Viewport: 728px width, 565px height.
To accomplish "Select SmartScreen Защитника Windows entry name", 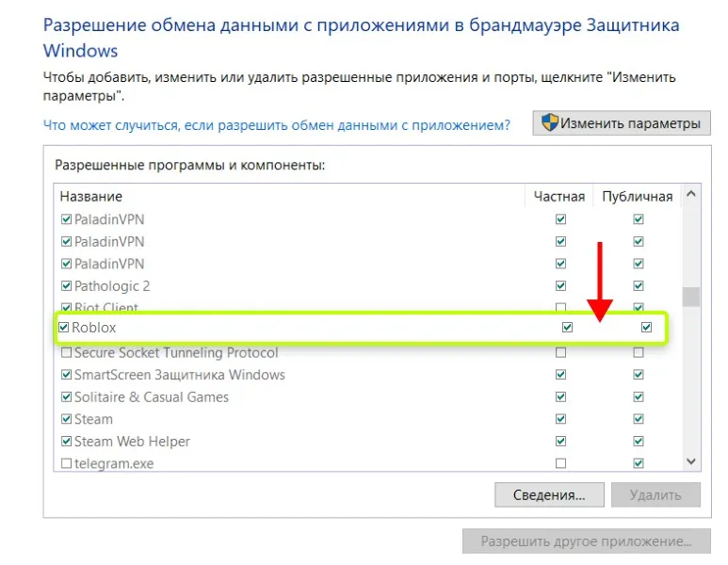I will click(x=180, y=375).
